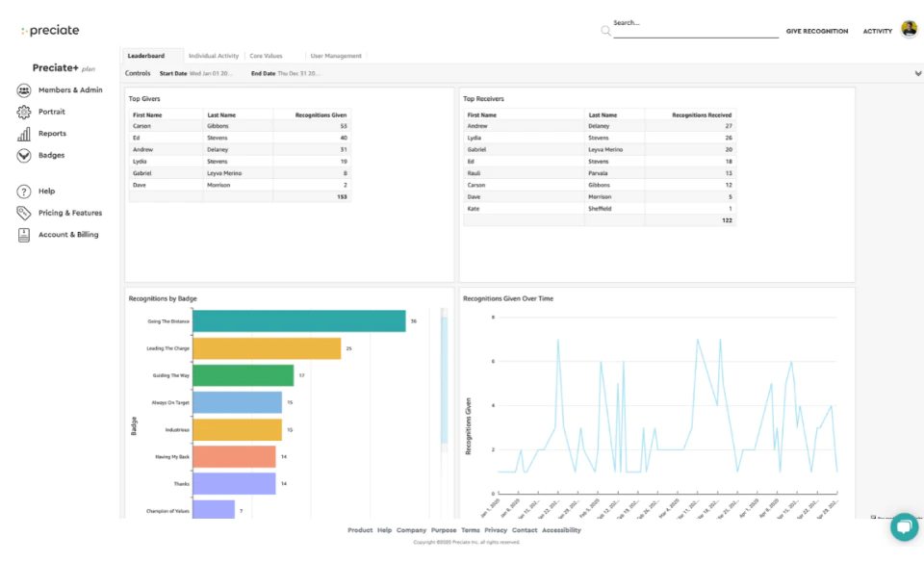The image size is (924, 562).
Task: Open the Activity link in header
Action: click(878, 31)
